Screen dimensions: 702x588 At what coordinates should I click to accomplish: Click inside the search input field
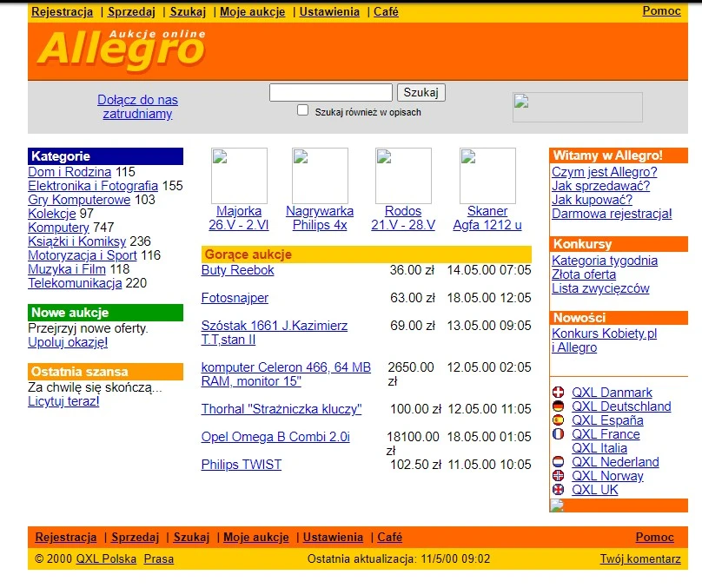(x=330, y=92)
